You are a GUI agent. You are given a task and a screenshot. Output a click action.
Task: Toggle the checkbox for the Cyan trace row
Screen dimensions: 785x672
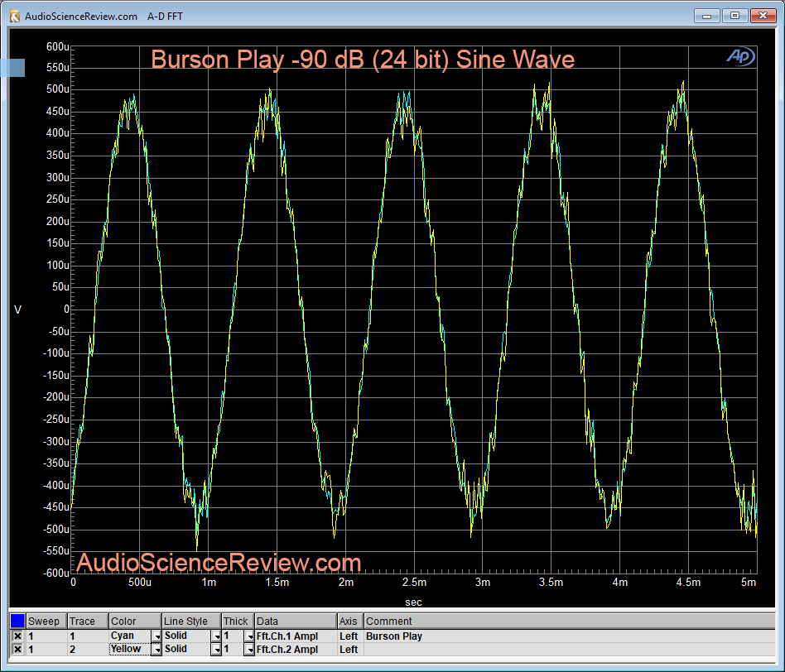pos(17,636)
